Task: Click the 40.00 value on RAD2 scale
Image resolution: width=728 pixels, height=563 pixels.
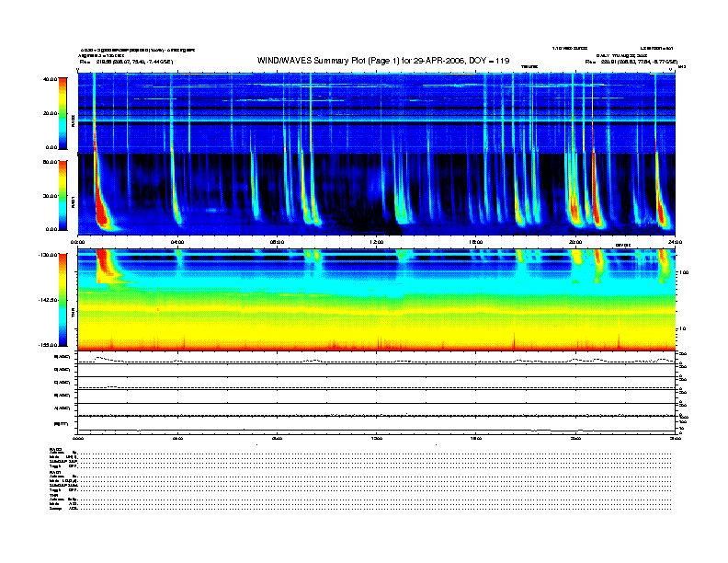Action: (50, 79)
